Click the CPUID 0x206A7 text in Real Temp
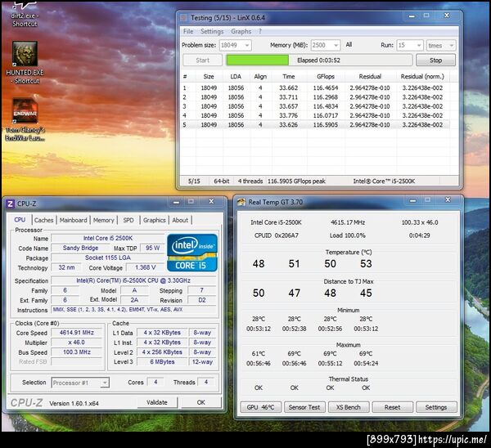Viewport: 491px width, 448px height. 277,235
